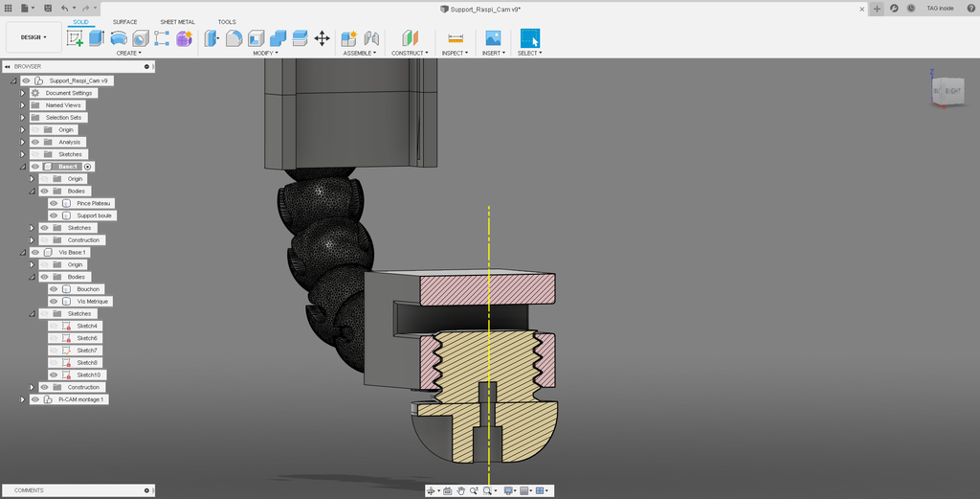Hide the Pince Plateau body
980x499 pixels.
(54, 203)
